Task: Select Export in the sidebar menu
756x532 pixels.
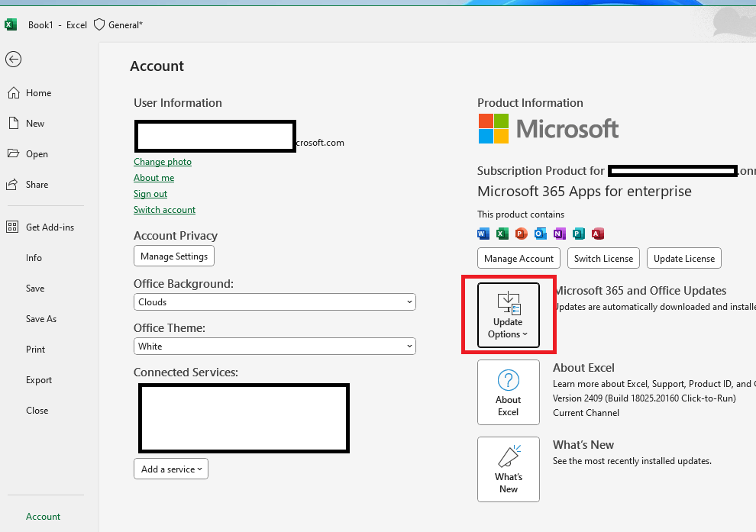Action: pos(39,379)
